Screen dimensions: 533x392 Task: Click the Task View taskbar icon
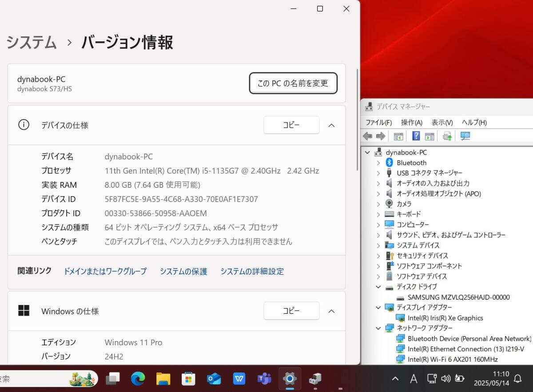point(112,378)
